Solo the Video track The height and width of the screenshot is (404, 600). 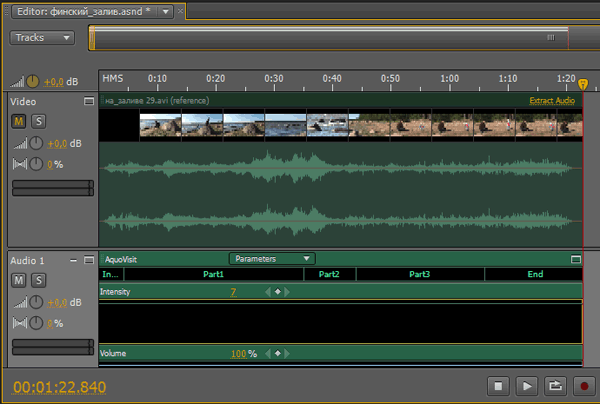(39, 122)
